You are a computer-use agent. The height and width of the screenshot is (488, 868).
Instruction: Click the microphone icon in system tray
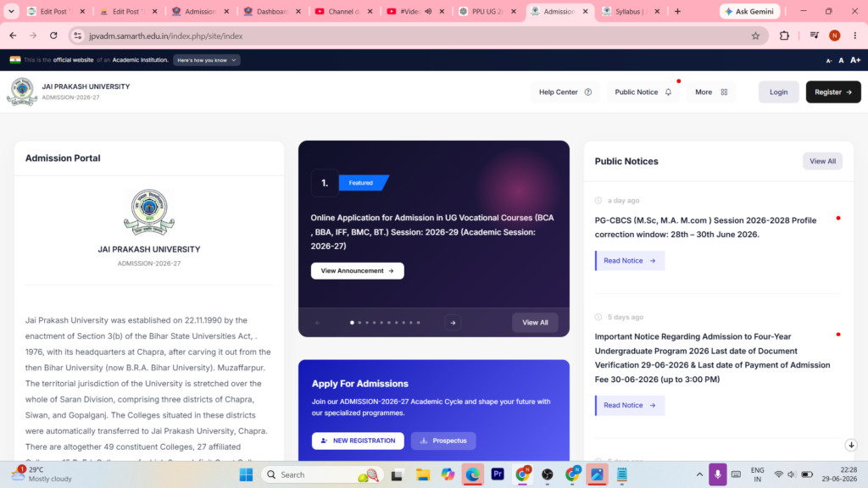click(x=717, y=474)
